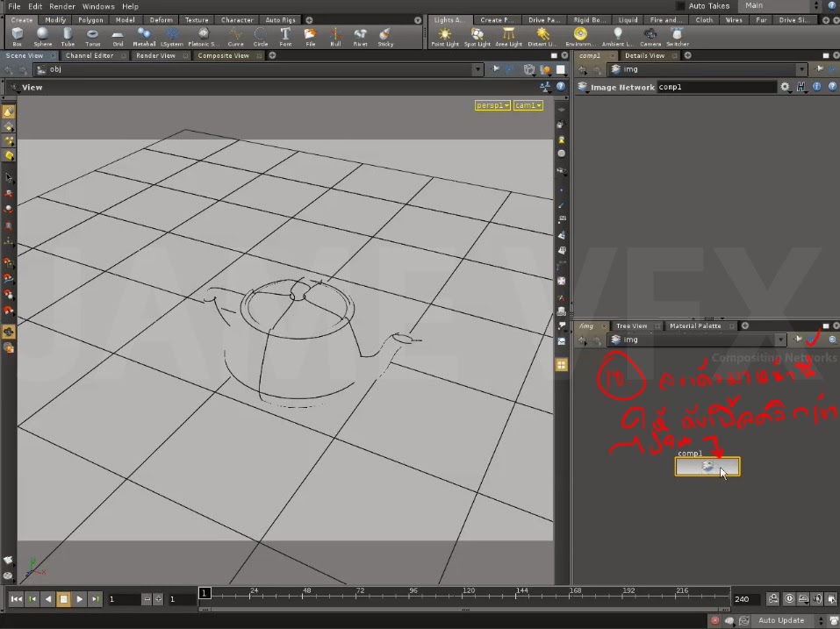840x629 pixels.
Task: Select the Circle shelf tool
Action: pos(261,37)
